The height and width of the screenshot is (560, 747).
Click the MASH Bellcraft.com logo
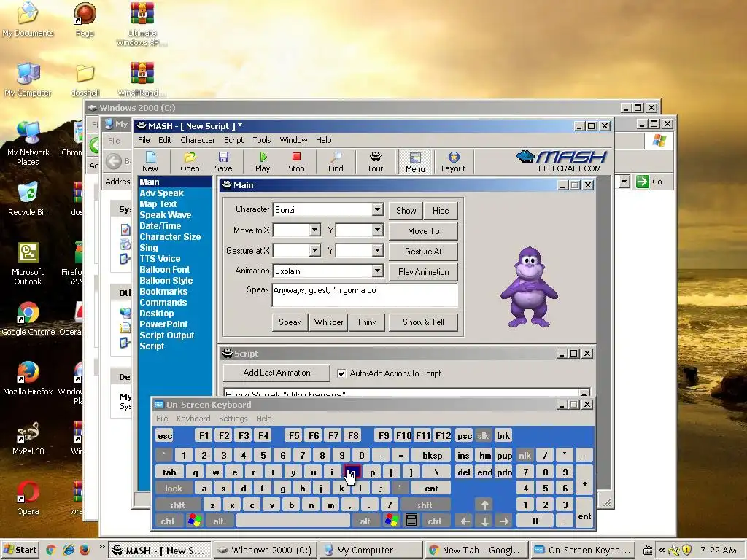(x=562, y=161)
